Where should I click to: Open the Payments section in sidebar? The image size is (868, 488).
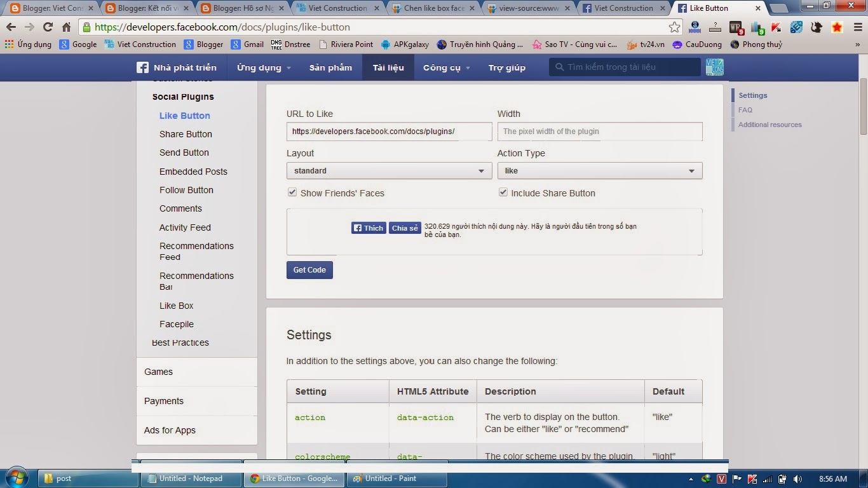point(197,401)
